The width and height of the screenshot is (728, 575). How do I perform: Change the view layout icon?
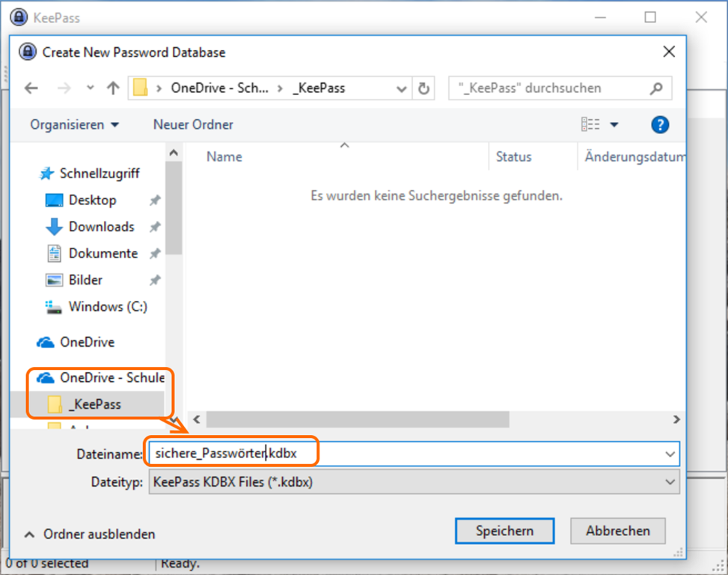point(590,125)
